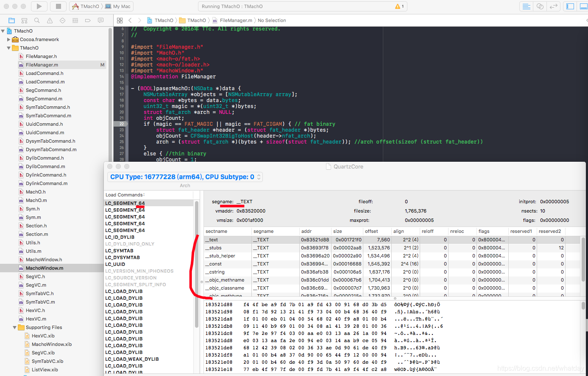Sort sections by offset column

coord(377,231)
